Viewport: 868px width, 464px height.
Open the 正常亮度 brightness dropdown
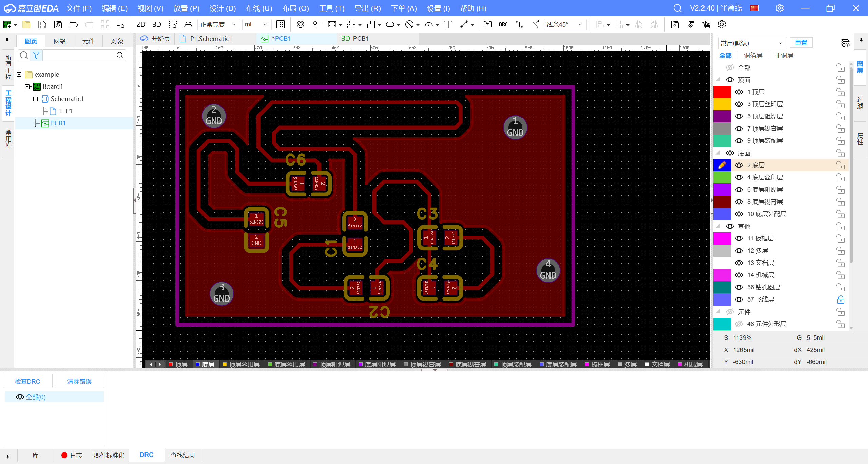click(x=218, y=24)
